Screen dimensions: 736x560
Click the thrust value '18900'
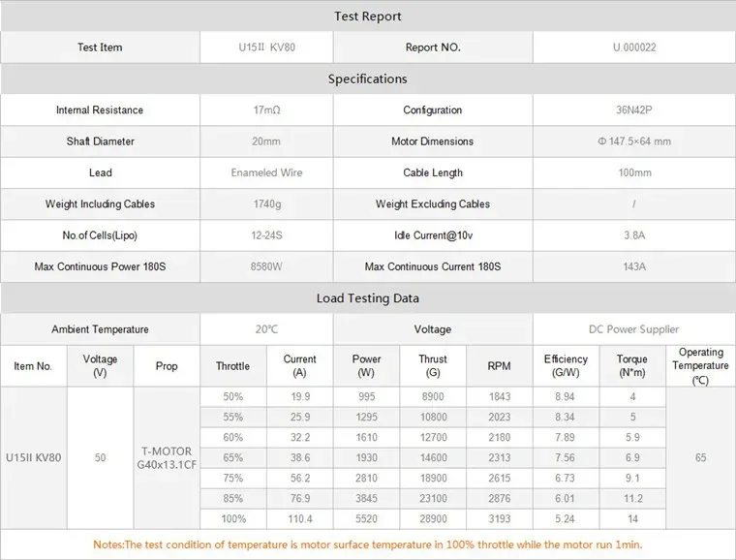coord(433,478)
